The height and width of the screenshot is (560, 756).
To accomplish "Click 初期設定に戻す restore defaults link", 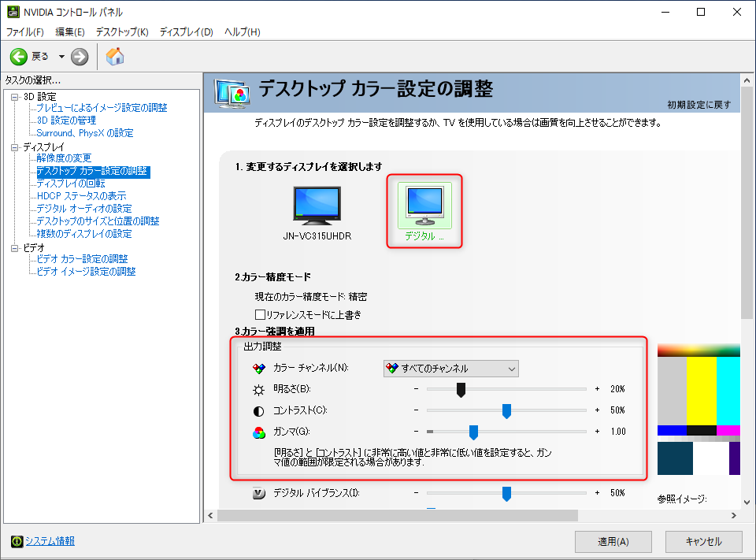I will (699, 105).
